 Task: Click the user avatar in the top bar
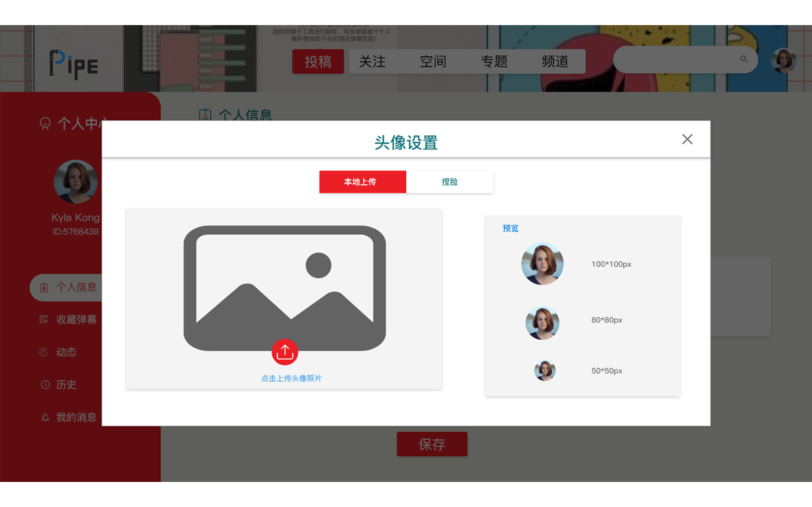pyautogui.click(x=784, y=61)
